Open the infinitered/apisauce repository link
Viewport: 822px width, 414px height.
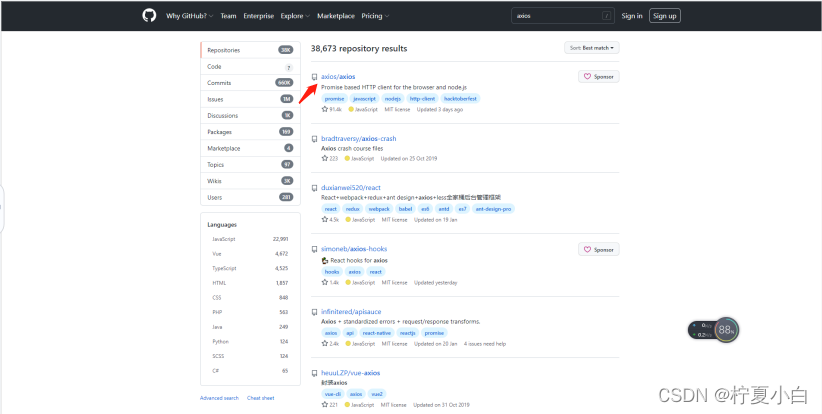pyautogui.click(x=351, y=312)
